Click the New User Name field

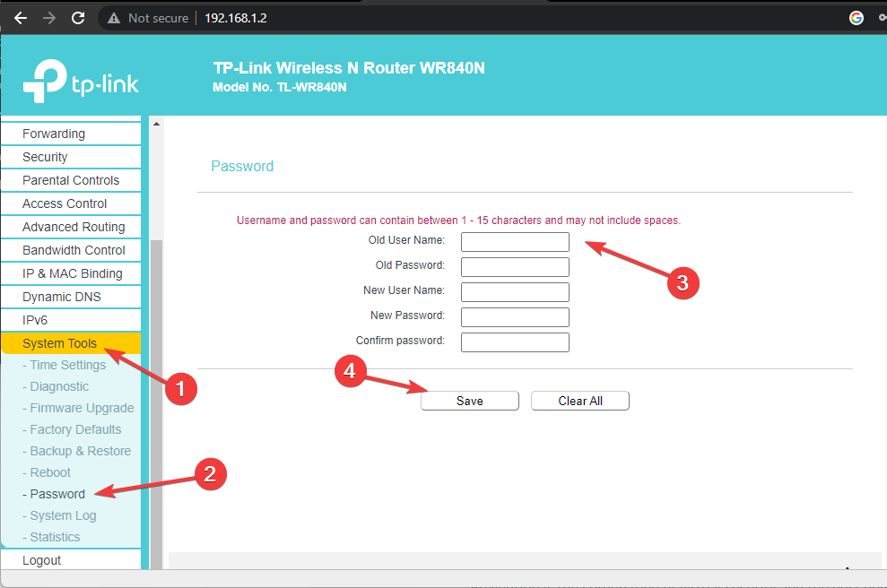[515, 291]
